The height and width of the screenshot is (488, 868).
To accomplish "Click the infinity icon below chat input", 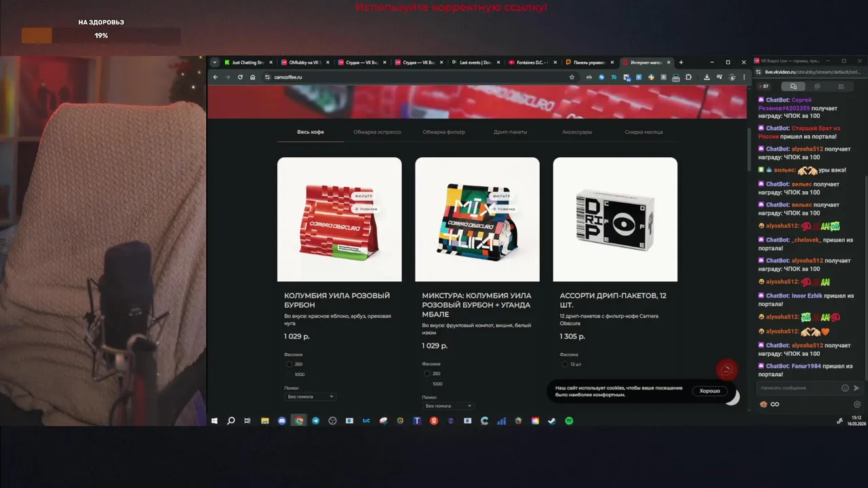I will pos(774,404).
